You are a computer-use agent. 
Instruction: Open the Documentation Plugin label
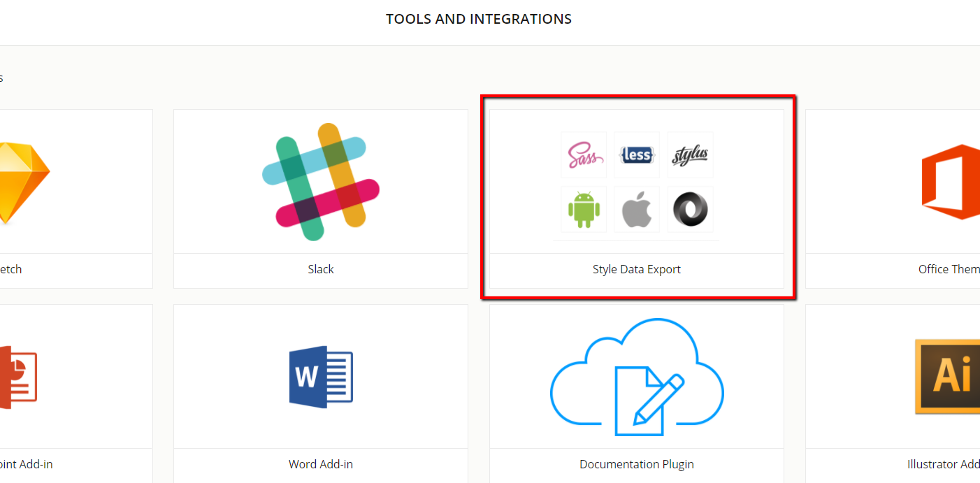pos(637,464)
